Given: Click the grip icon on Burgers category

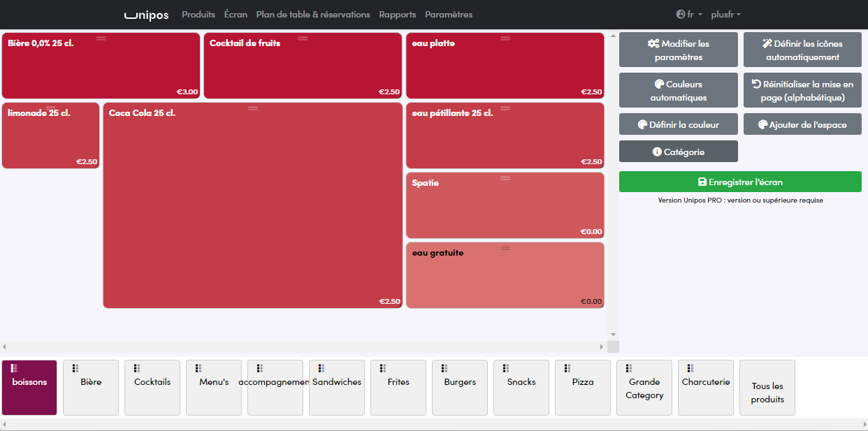Looking at the screenshot, I should pos(444,368).
